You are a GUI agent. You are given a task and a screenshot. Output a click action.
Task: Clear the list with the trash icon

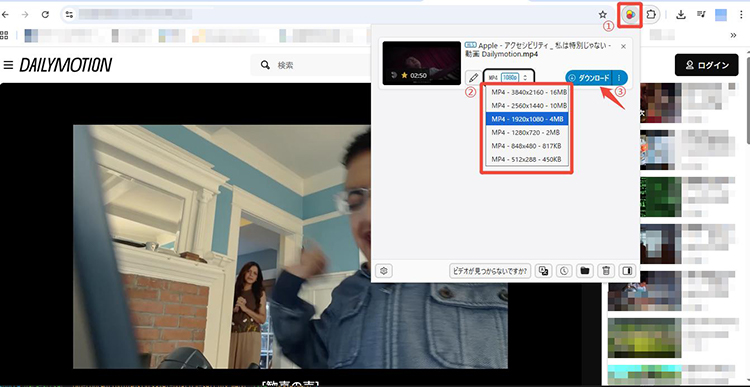pyautogui.click(x=606, y=271)
